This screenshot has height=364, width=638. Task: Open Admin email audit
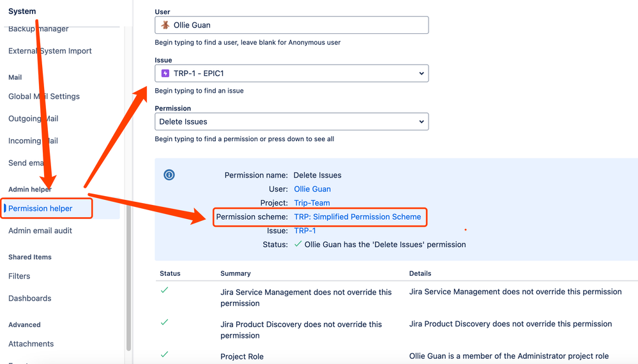[x=40, y=231]
